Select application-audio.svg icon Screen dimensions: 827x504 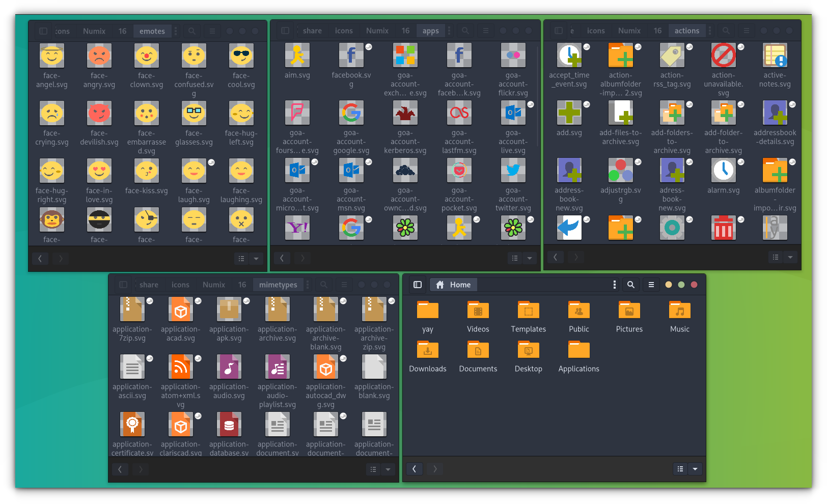pos(229,367)
